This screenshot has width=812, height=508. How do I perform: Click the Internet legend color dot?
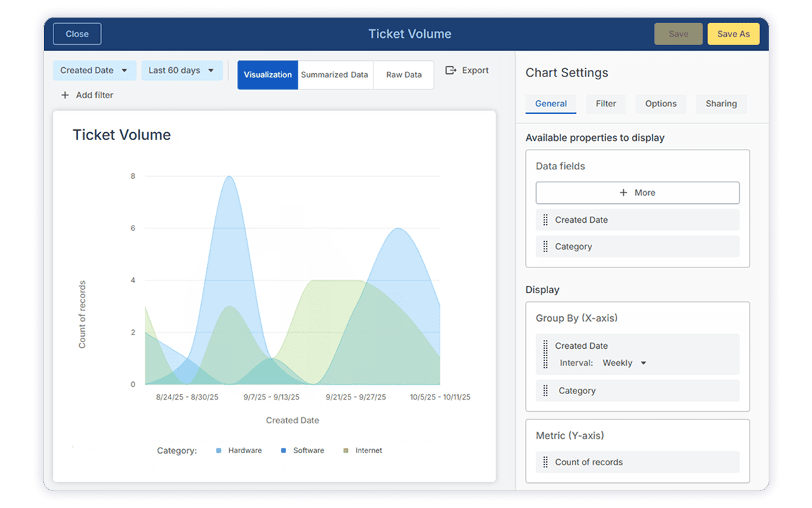346,450
